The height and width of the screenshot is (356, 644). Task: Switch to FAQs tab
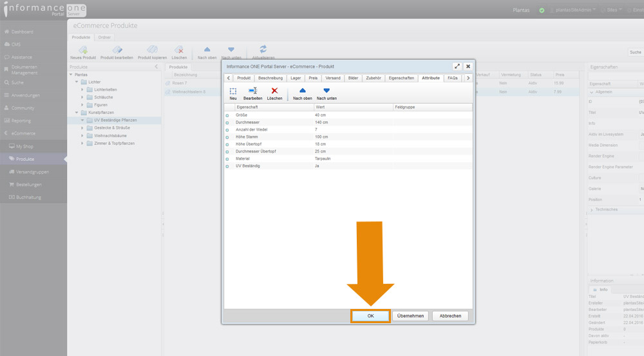click(x=453, y=78)
